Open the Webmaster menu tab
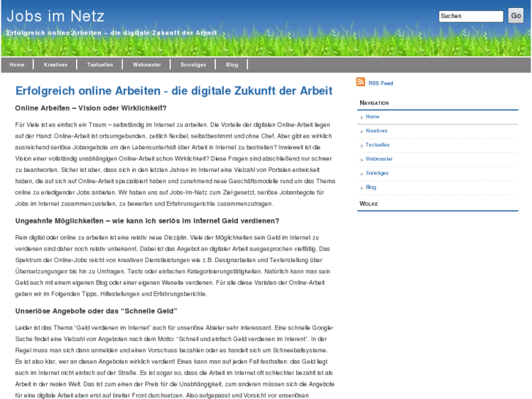 (x=147, y=64)
